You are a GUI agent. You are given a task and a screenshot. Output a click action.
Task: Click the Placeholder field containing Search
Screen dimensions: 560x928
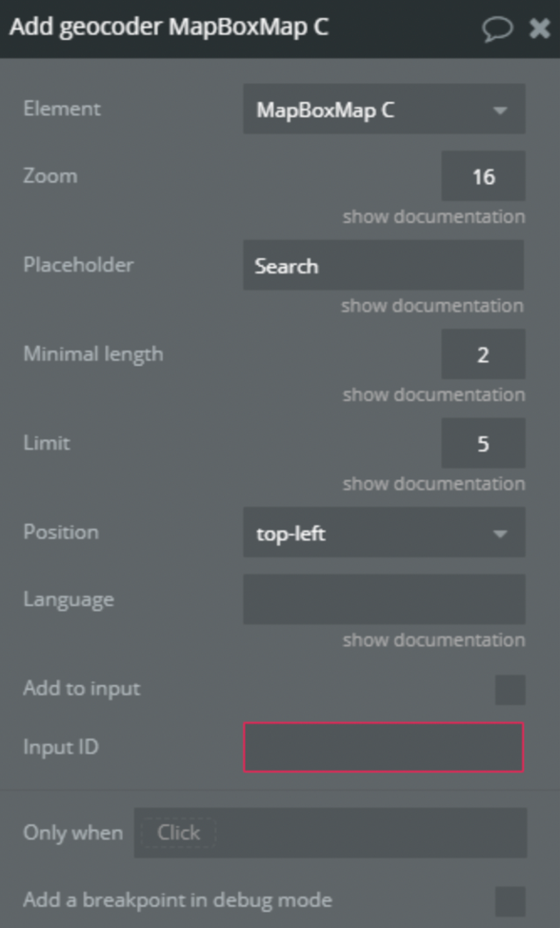(383, 265)
